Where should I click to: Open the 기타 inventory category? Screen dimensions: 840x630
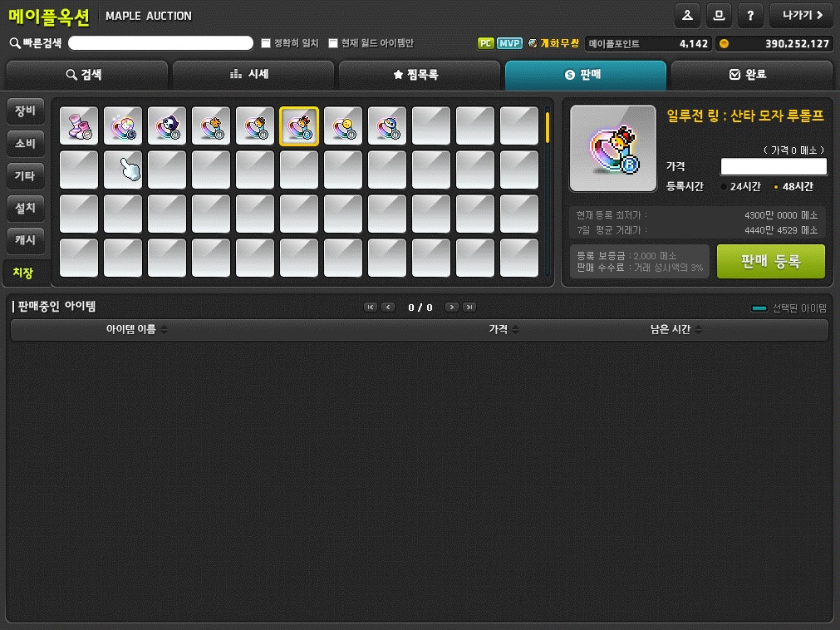tap(25, 175)
